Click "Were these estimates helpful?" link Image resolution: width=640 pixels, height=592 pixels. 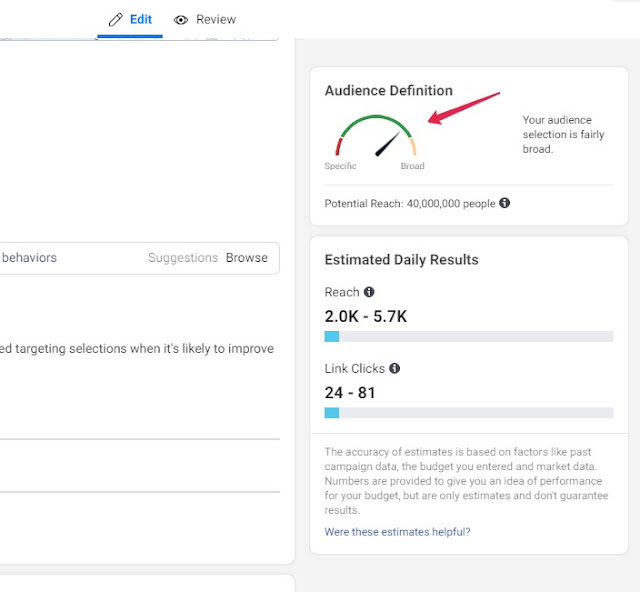coord(397,532)
